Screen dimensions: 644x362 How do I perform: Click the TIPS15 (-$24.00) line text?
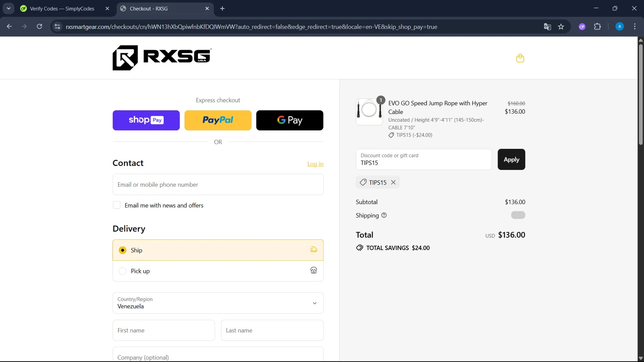click(414, 135)
